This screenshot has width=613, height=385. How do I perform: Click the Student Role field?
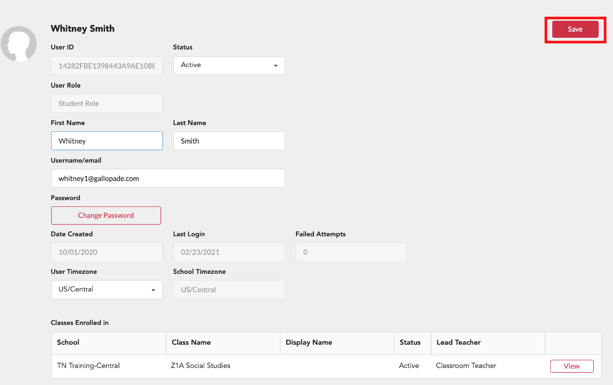[107, 103]
